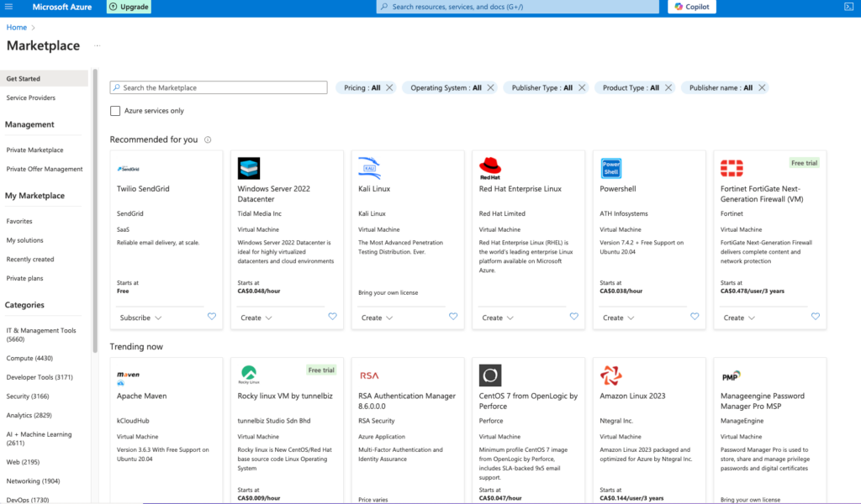
Task: Click the top Search resources, services bar
Action: (517, 7)
